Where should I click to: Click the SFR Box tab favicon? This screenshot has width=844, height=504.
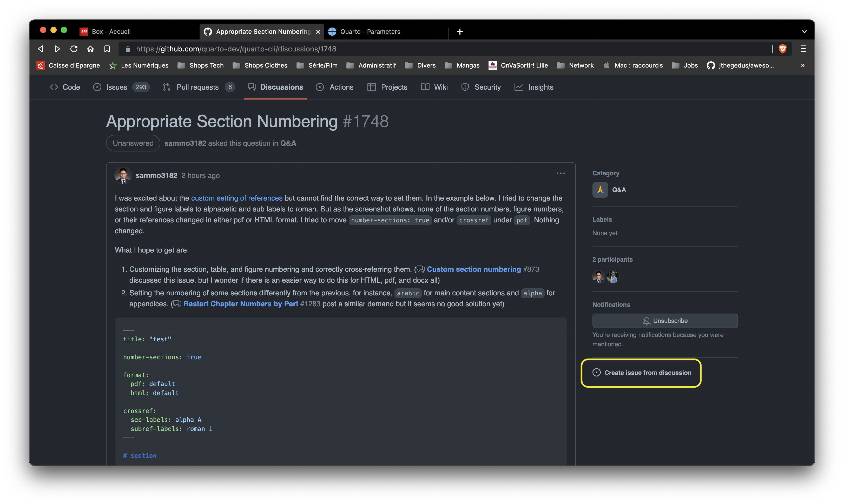[84, 32]
